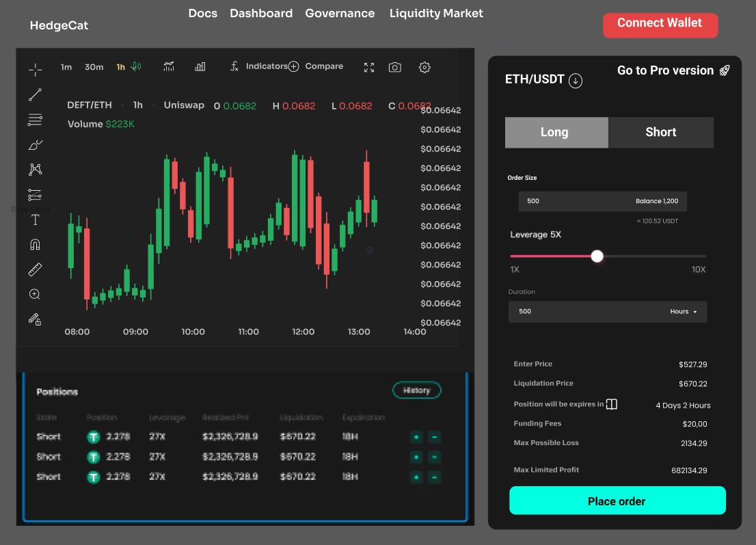
Task: Select the trend line drawing tool
Action: [34, 94]
